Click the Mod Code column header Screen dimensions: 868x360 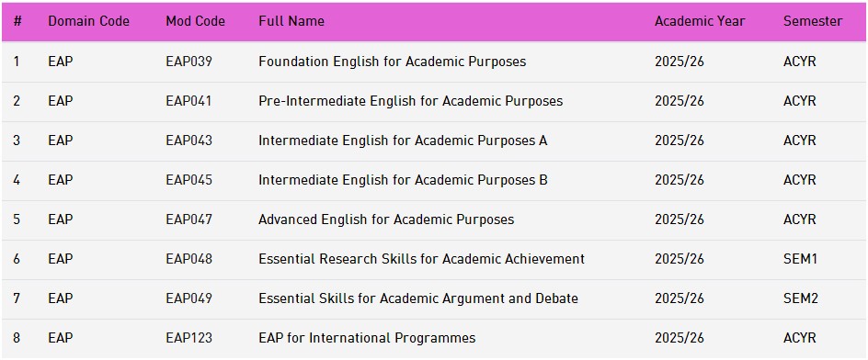coord(196,21)
